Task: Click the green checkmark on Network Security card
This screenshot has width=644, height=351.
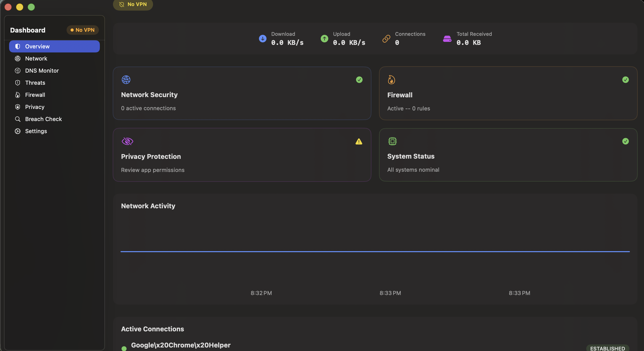Action: (x=359, y=80)
